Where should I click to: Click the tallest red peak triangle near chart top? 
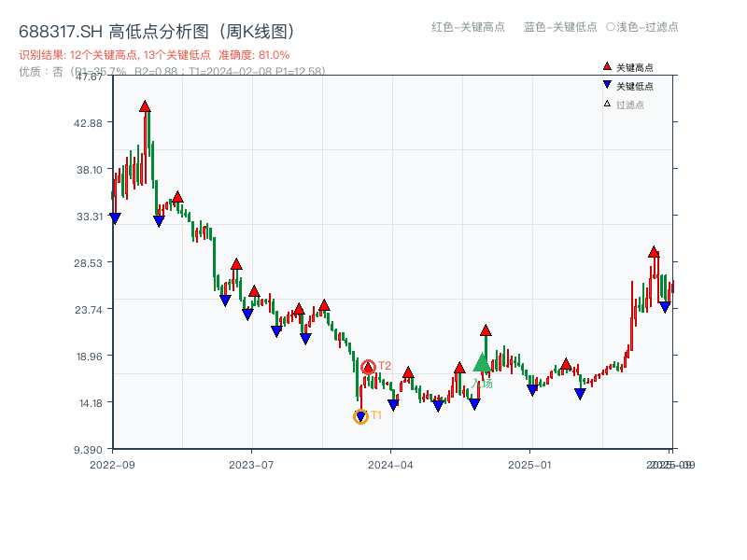(x=146, y=107)
